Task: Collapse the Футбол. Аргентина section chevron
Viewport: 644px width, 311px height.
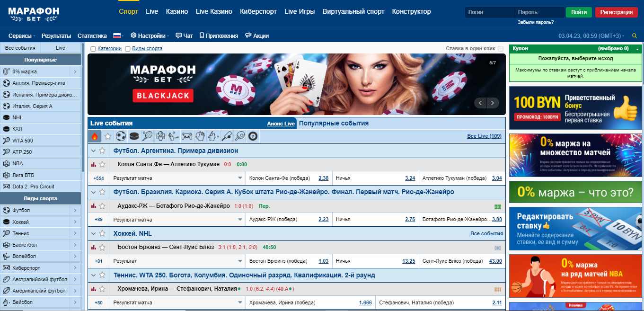Action: tap(94, 151)
